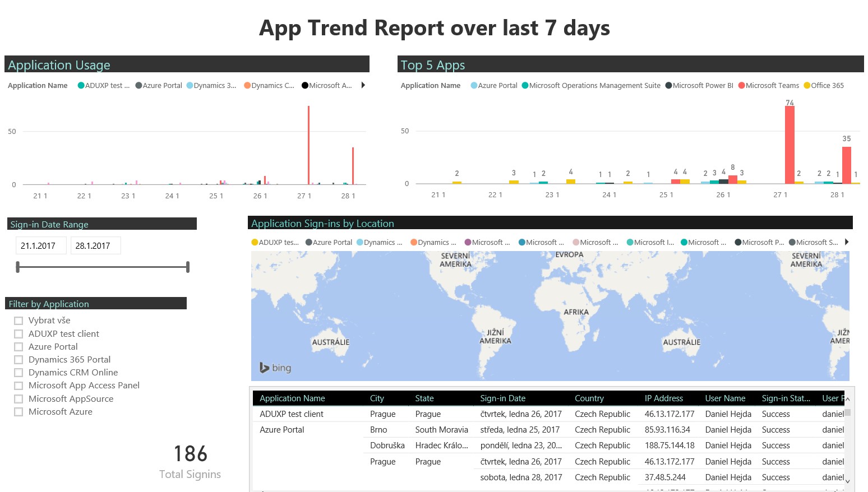Image resolution: width=868 pixels, height=492 pixels.
Task: Select Office 365 legend item
Action: pos(824,86)
